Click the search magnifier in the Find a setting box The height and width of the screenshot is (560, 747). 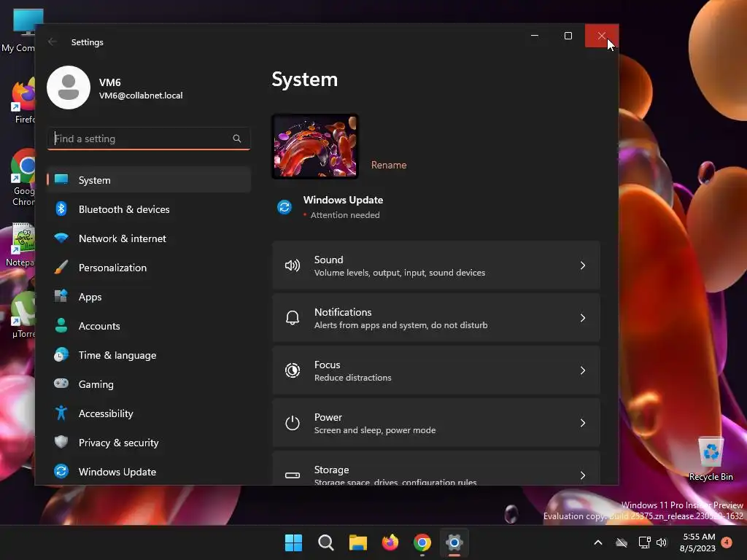[237, 139]
